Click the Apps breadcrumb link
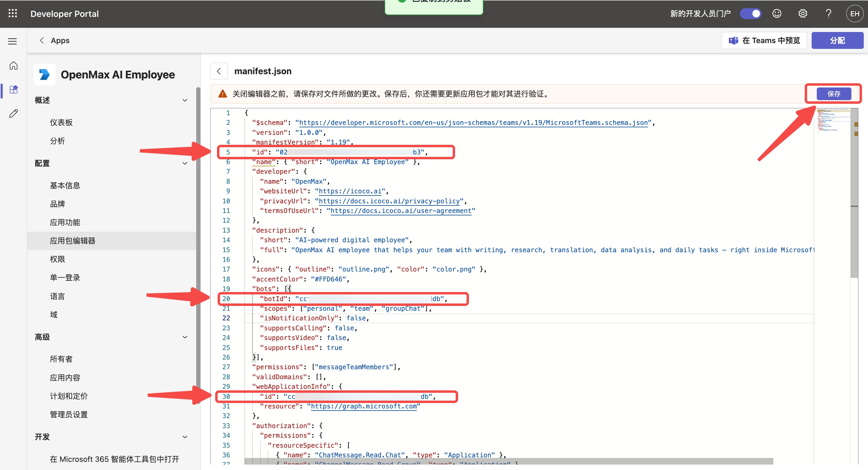Viewport: 868px width, 470px height. [60, 40]
